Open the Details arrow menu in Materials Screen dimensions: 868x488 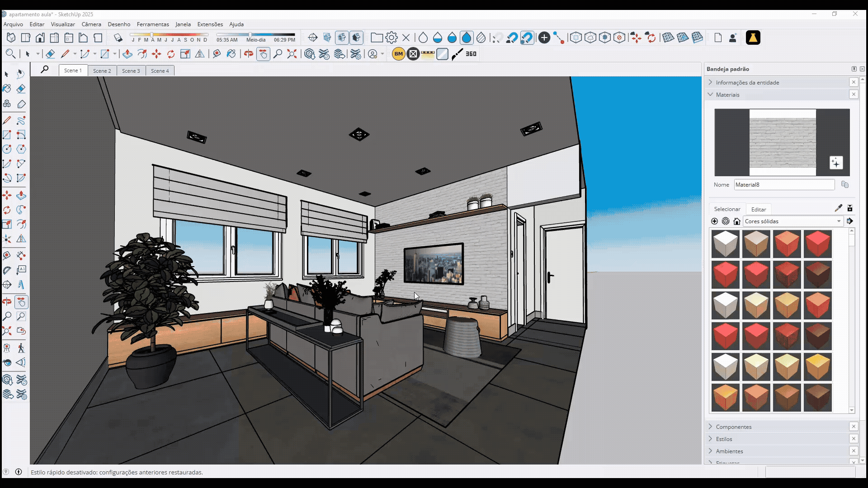click(850, 221)
